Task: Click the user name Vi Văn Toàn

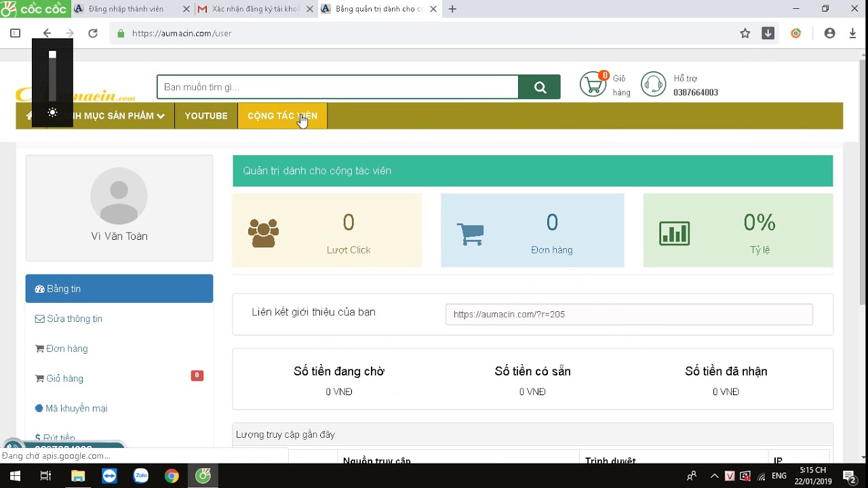Action: tap(119, 236)
